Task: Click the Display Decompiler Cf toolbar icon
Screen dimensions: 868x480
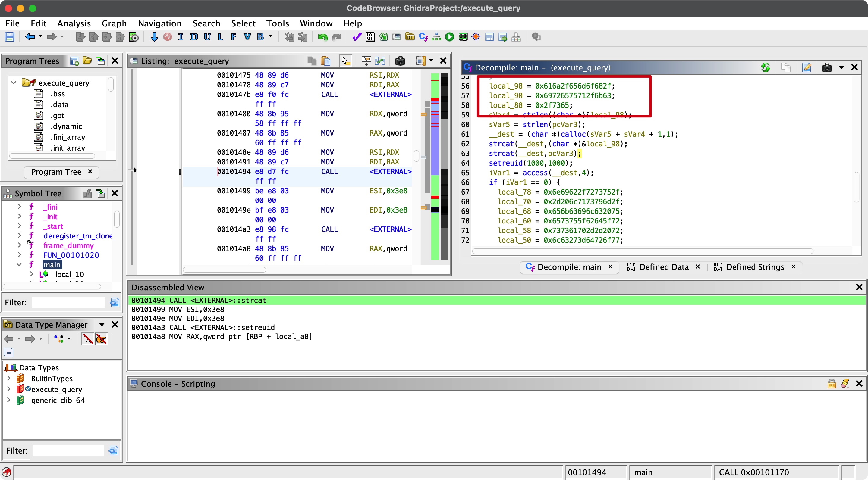Action: [423, 37]
